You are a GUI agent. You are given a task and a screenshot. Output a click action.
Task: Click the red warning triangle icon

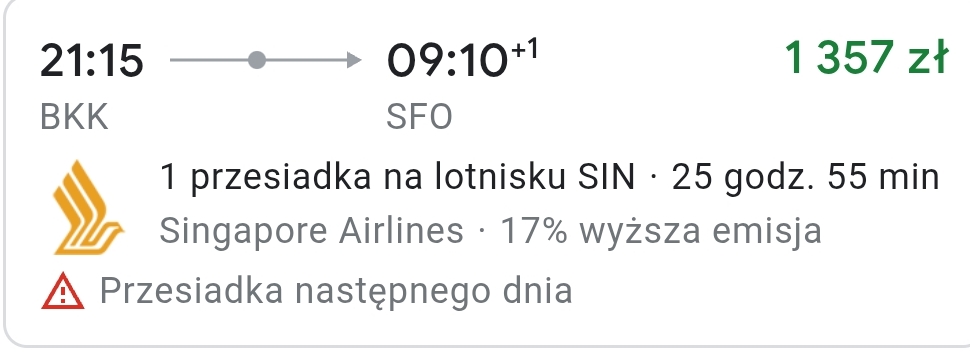click(62, 291)
